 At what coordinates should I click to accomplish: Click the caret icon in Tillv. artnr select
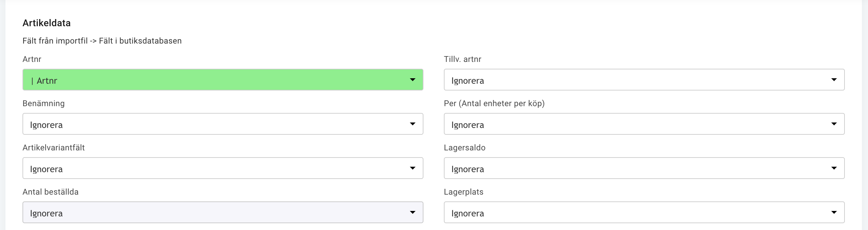coord(834,80)
